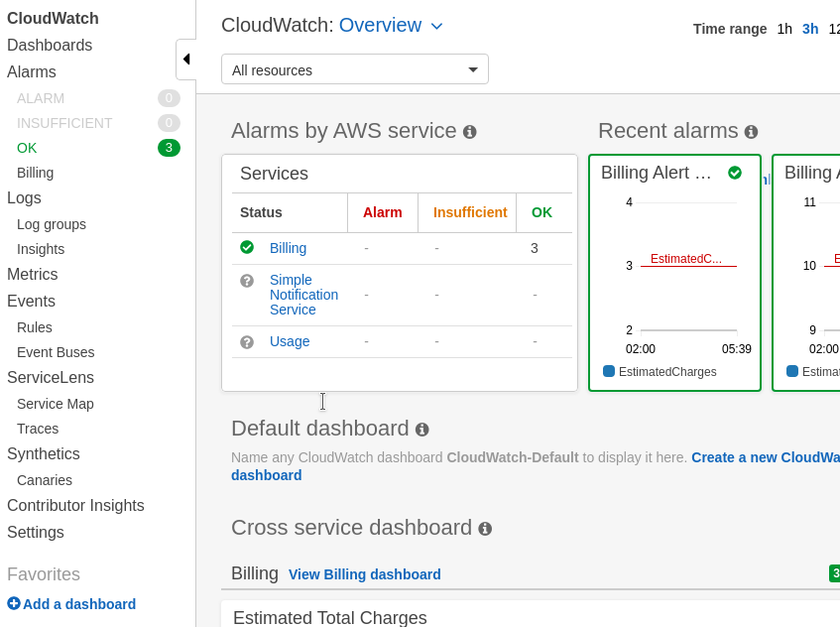The height and width of the screenshot is (627, 840).
Task: Click the ALARM count badge showing 0
Action: (169, 98)
